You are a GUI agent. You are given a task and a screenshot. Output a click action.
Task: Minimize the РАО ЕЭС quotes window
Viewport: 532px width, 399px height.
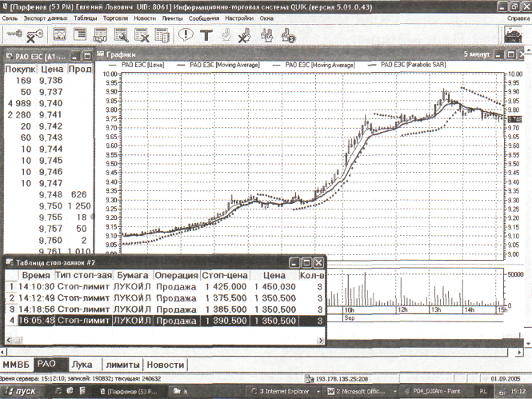pos(74,56)
